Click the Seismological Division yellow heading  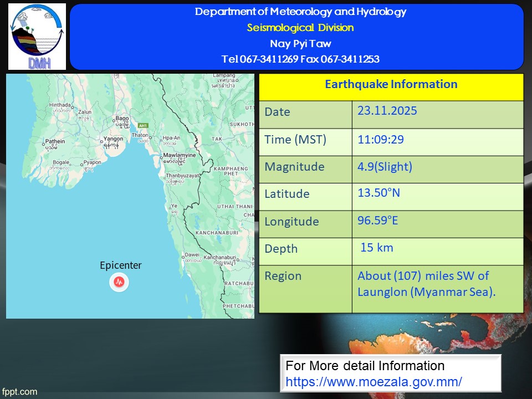[300, 28]
